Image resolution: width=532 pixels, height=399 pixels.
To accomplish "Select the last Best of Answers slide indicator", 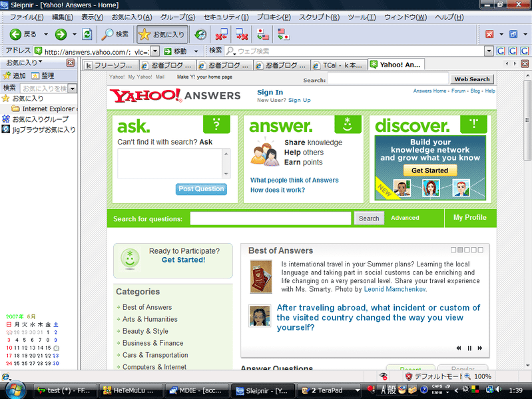I will [481, 250].
